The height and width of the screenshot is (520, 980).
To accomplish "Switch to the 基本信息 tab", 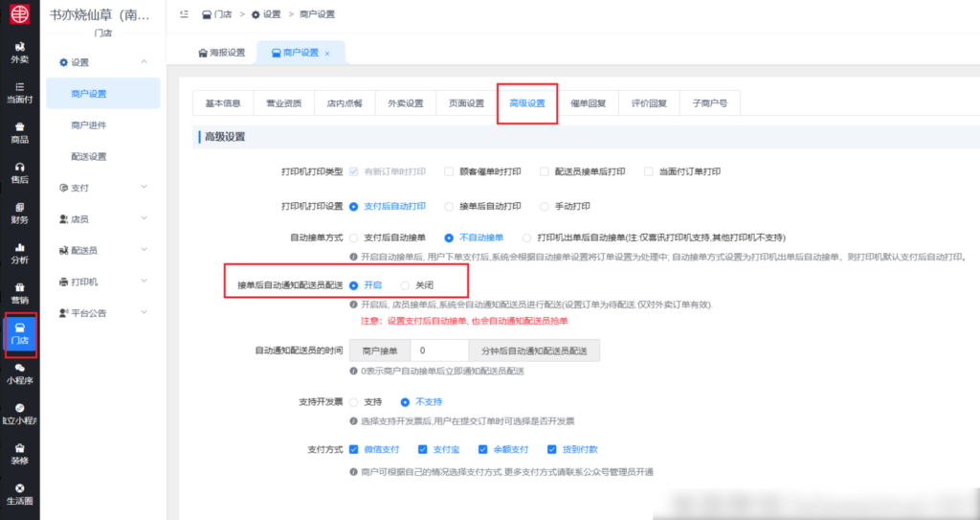I will pyautogui.click(x=223, y=103).
